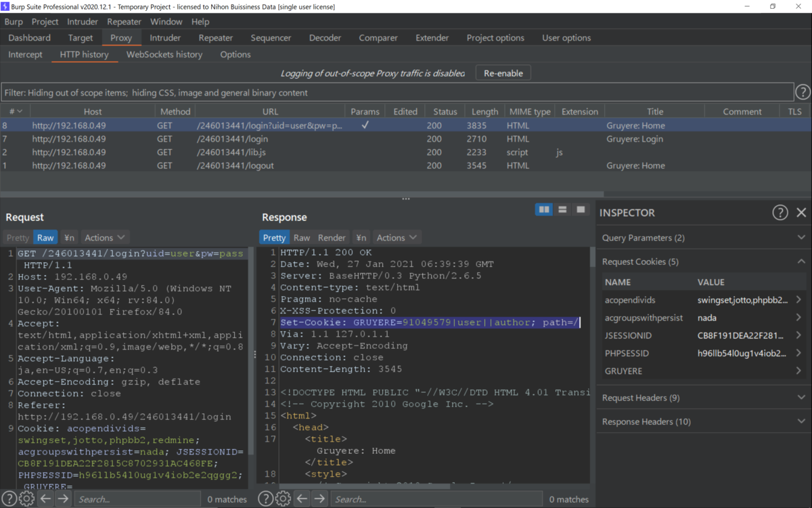Sort history by Status column

click(445, 112)
